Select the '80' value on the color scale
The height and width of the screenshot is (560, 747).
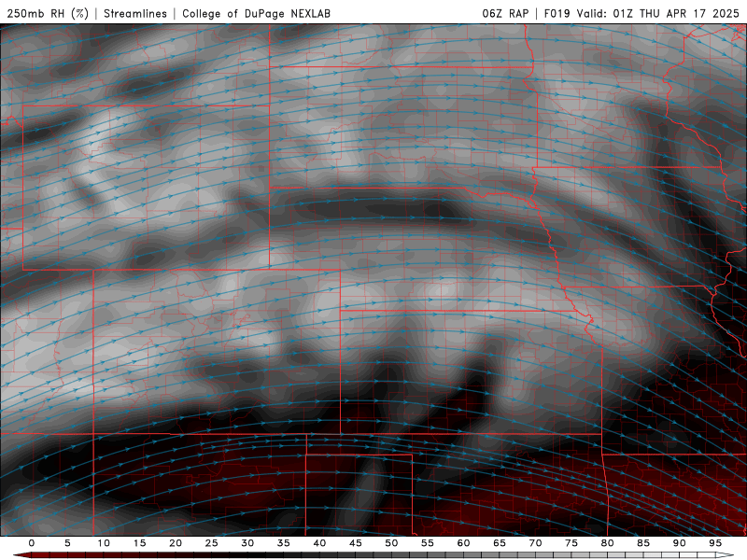coord(607,543)
